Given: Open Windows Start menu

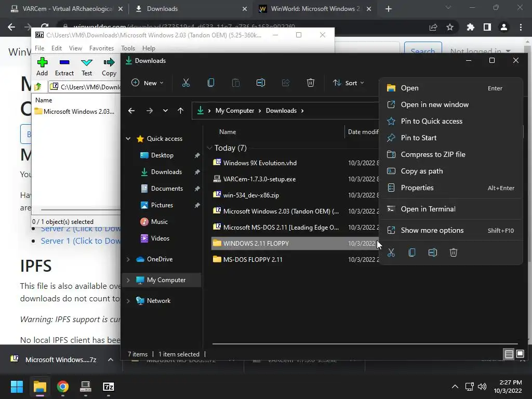Looking at the screenshot, I should pos(17,387).
